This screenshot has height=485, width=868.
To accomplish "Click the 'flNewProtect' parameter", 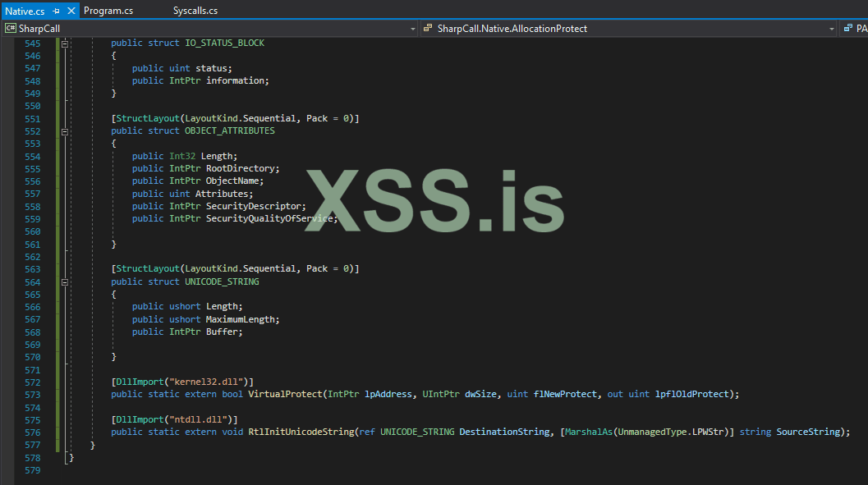I will [x=565, y=394].
